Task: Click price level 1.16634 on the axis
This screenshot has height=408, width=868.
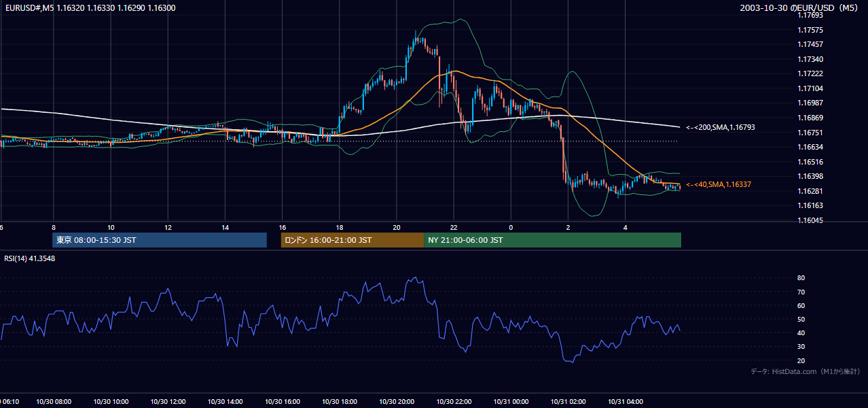Action: pyautogui.click(x=810, y=147)
